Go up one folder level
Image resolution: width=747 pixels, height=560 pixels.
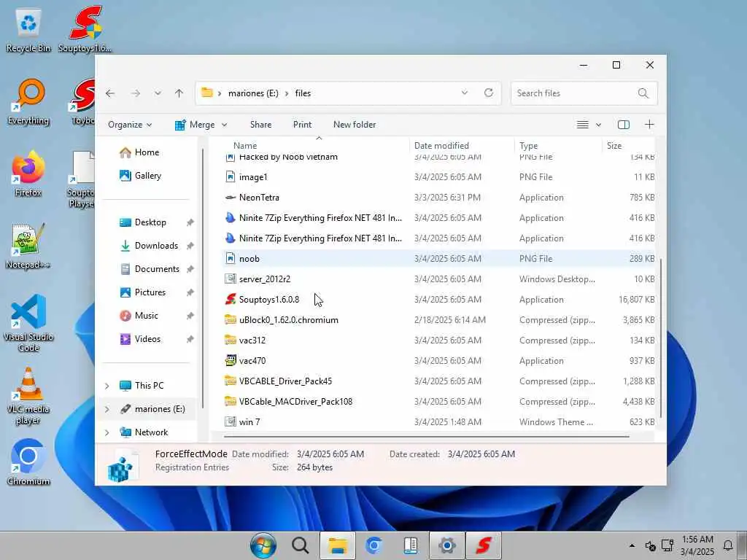(x=179, y=93)
